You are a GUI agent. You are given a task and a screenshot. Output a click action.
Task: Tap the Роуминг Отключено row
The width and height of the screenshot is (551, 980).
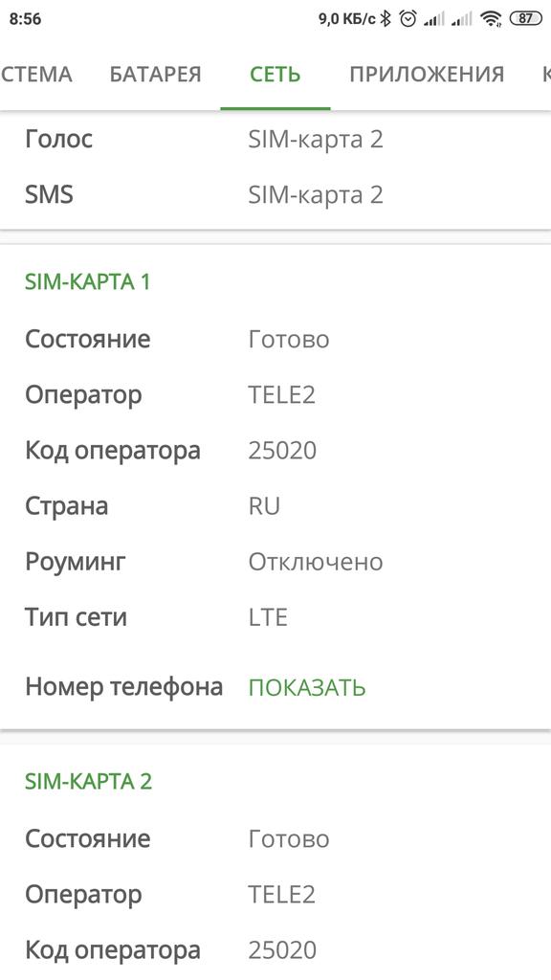coord(275,562)
